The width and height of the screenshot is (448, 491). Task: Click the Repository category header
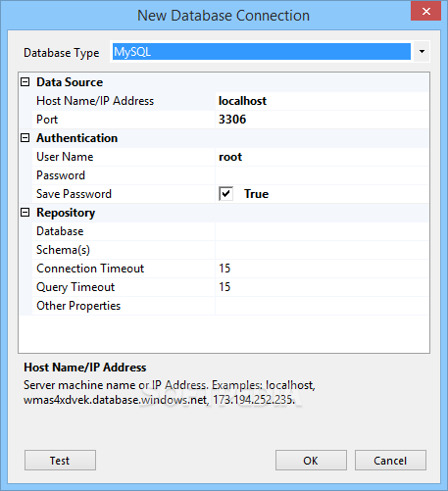click(x=66, y=213)
